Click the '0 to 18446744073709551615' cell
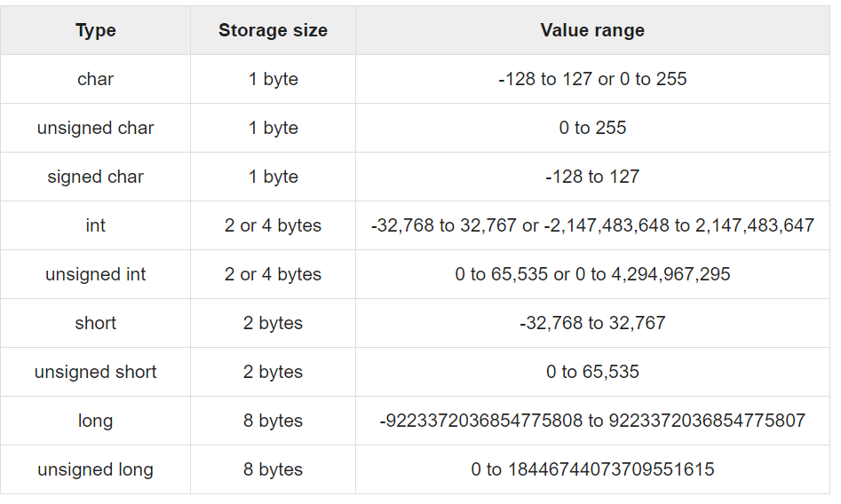 coord(592,469)
